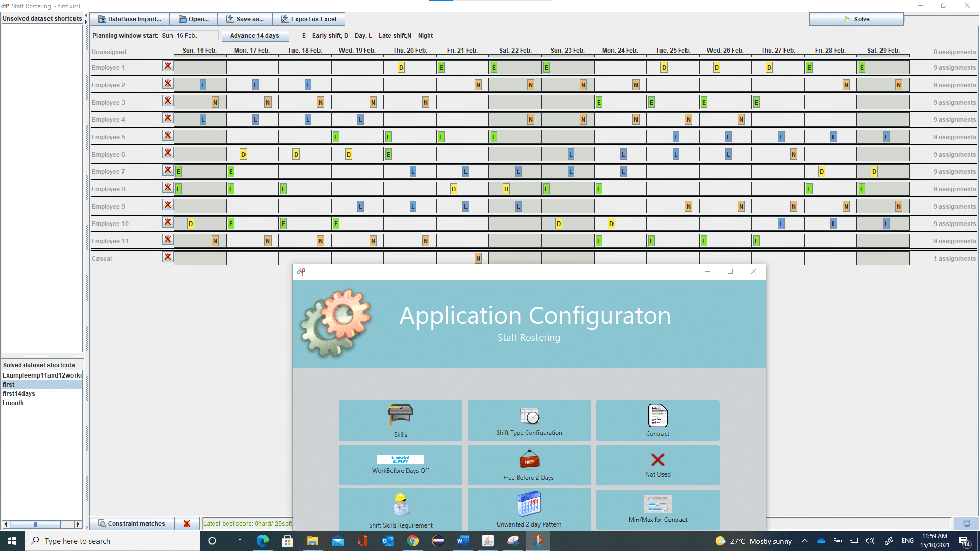Click Employee 7 Sunday 16 Feb E shift
This screenshot has width=980, height=551.
[x=179, y=172]
